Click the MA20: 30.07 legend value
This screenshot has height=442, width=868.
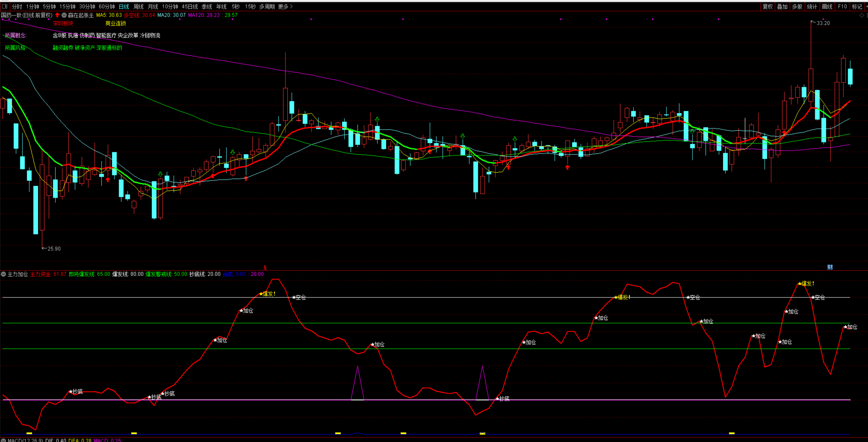(172, 15)
